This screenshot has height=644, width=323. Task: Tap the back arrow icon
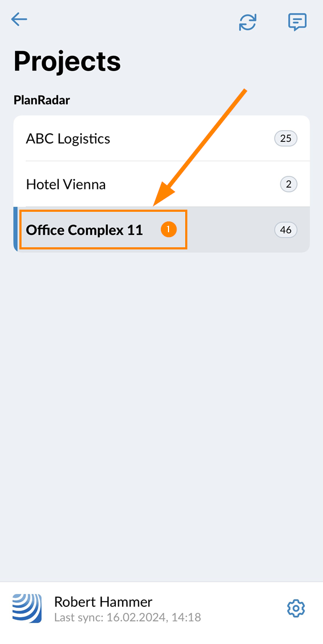point(19,20)
